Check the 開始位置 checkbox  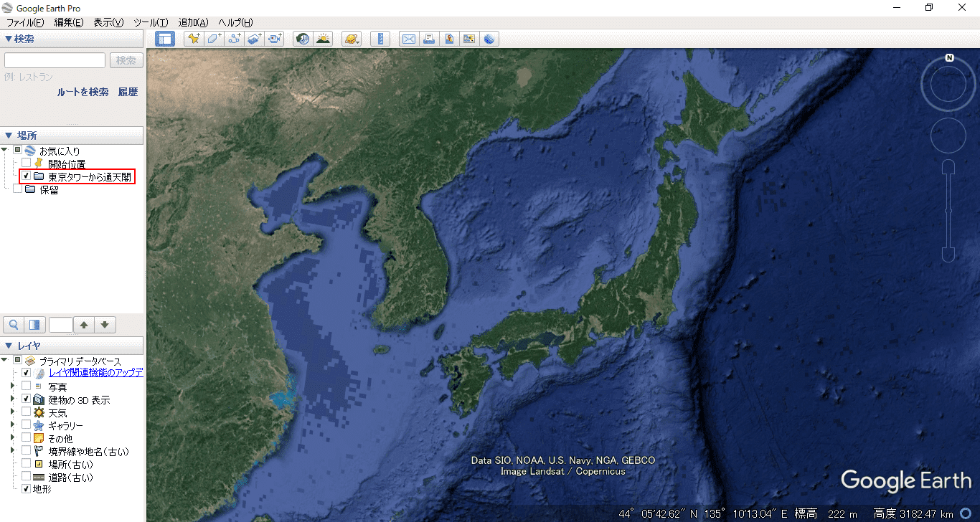click(26, 163)
